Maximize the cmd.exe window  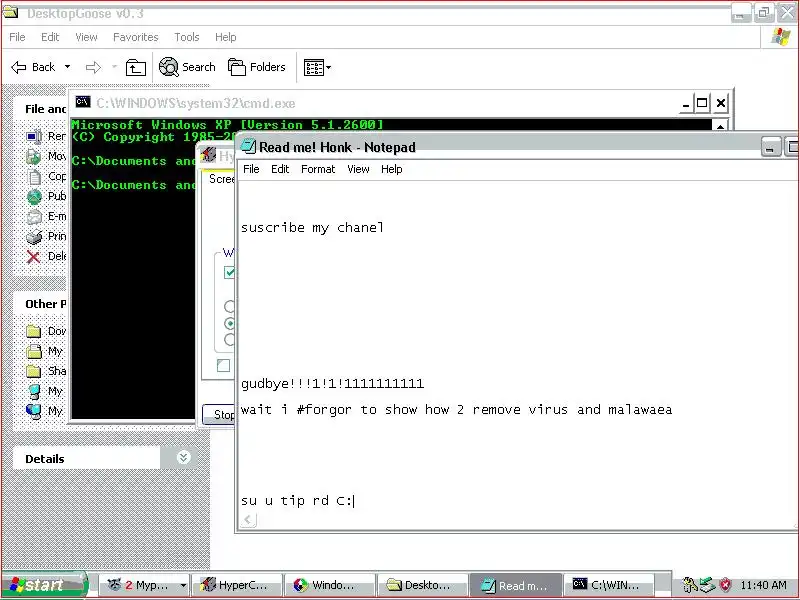point(702,103)
